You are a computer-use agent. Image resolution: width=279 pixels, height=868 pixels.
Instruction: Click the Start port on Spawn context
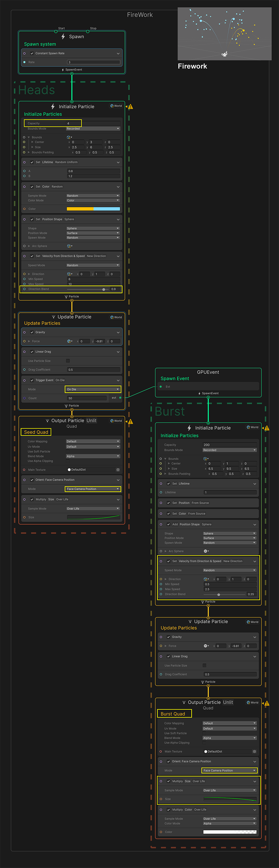[56, 32]
